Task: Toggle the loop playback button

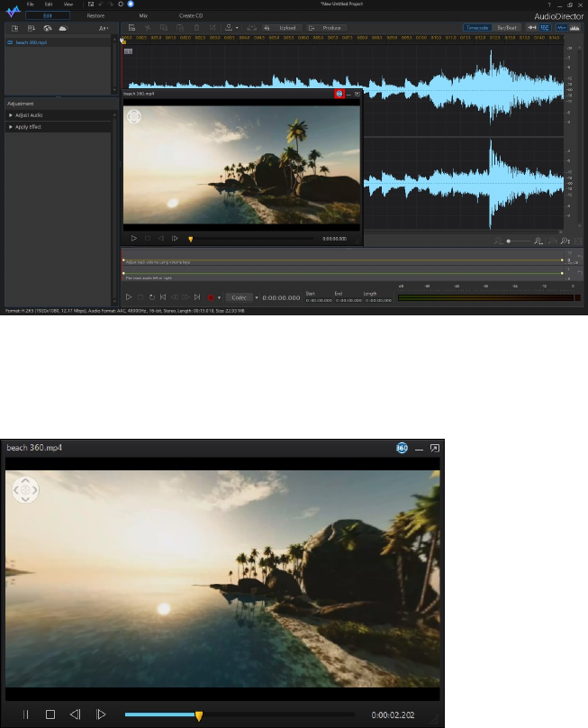Action: (x=152, y=297)
